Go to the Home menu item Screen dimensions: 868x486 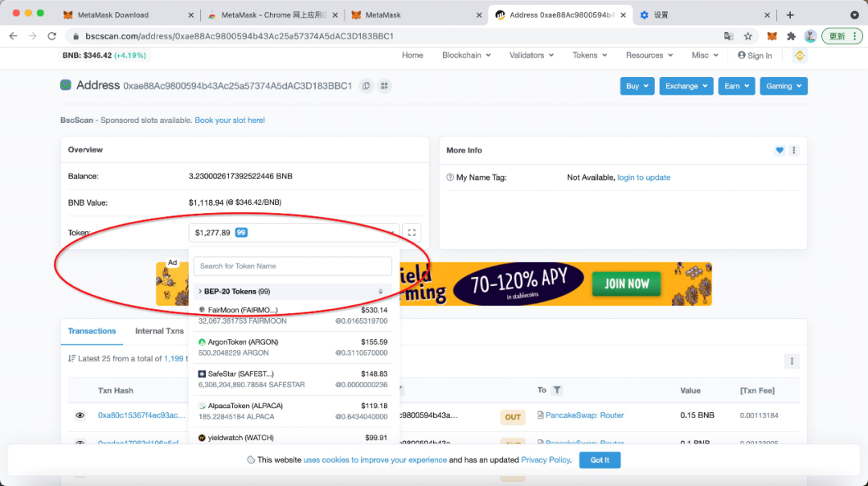pos(412,55)
